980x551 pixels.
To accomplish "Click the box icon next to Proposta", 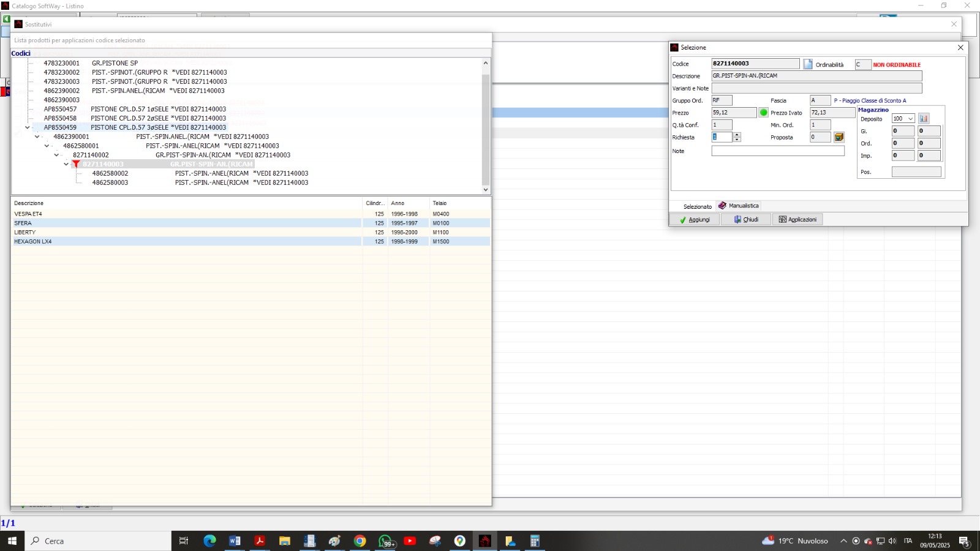I will pyautogui.click(x=839, y=137).
